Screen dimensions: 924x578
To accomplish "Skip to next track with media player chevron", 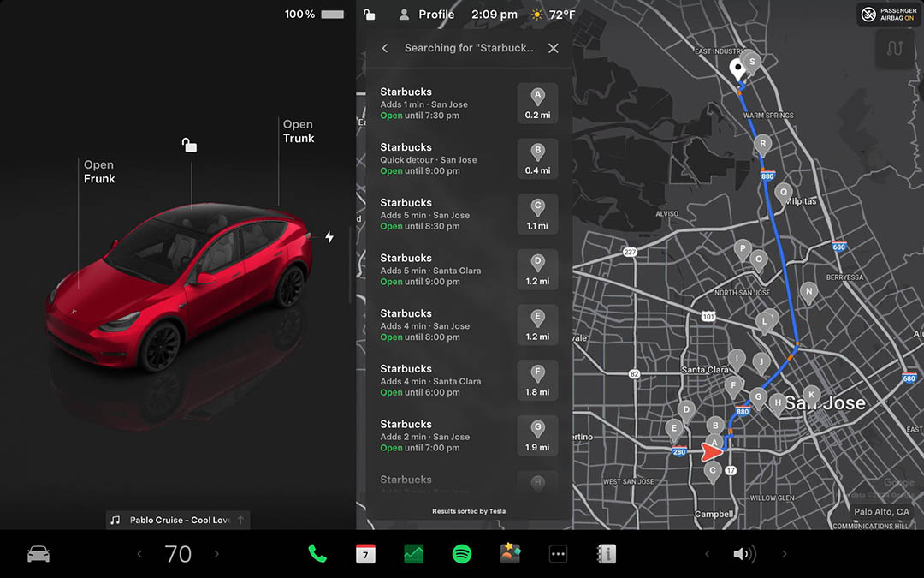I will coord(785,554).
